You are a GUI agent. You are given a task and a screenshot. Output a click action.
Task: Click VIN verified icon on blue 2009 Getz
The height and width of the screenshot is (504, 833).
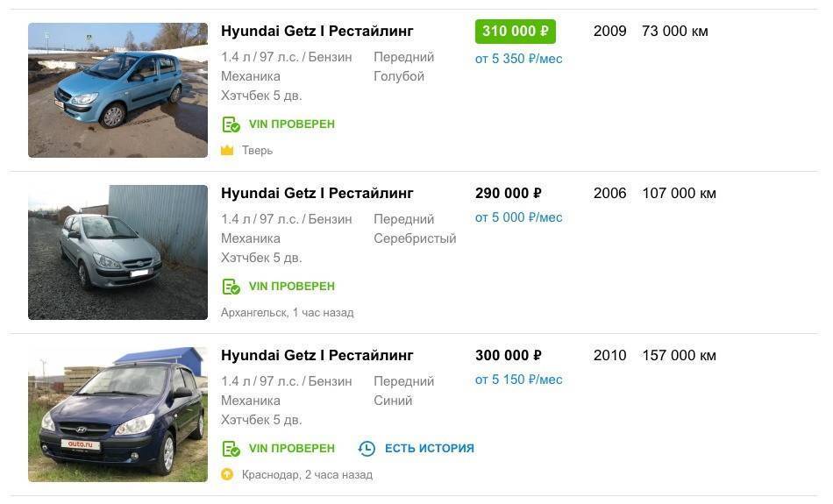[231, 124]
